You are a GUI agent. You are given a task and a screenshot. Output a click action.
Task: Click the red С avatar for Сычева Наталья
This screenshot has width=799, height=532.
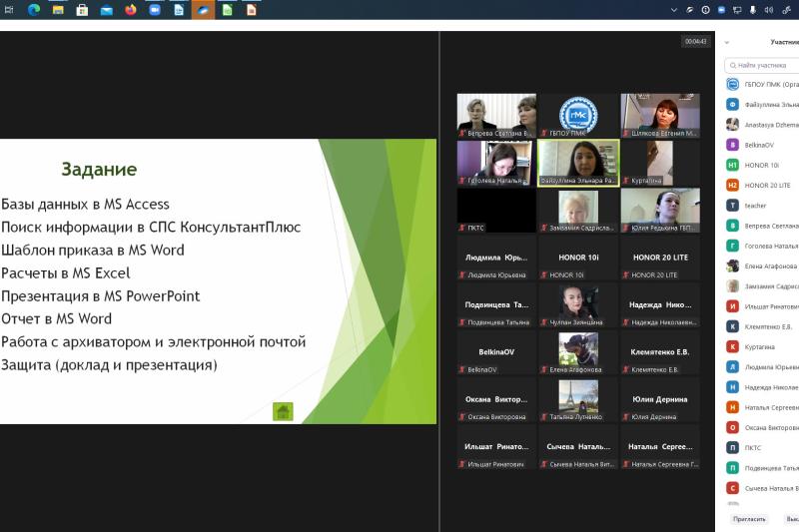click(x=732, y=488)
